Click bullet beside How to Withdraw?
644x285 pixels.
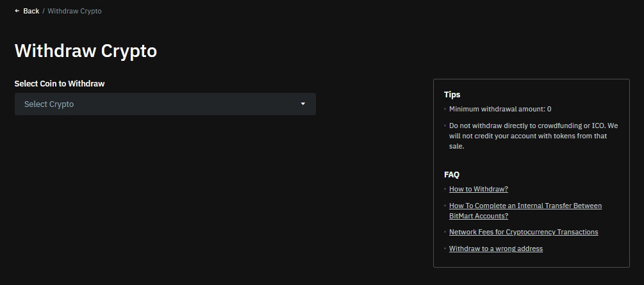pos(445,189)
